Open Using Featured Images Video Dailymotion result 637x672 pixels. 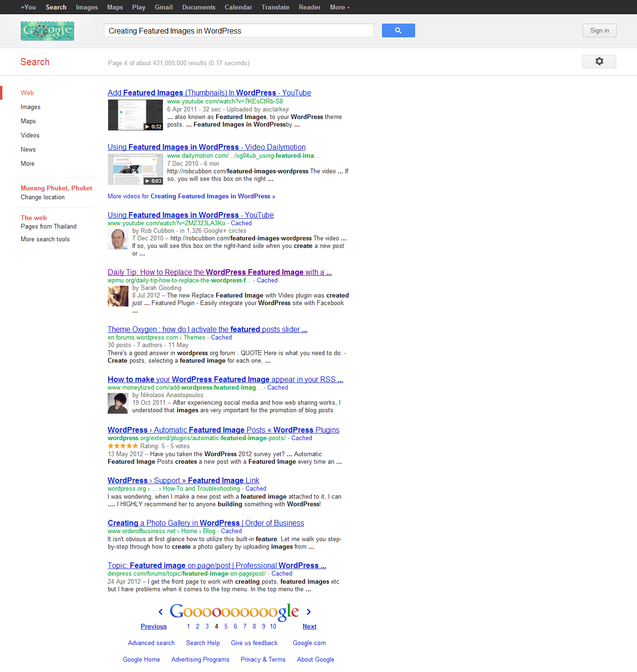[x=206, y=147]
